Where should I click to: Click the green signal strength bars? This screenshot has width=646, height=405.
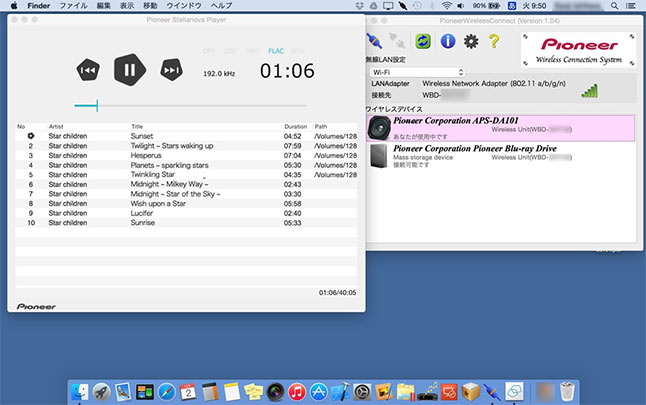coord(590,91)
